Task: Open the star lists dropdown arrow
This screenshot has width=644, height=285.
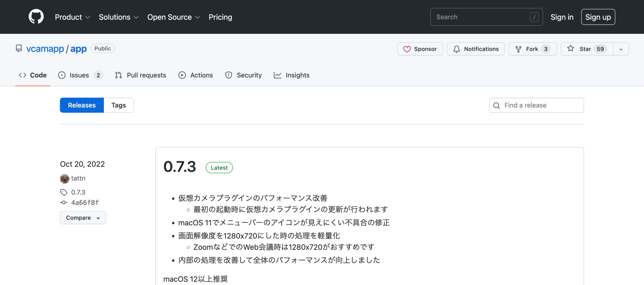Action: [x=621, y=49]
